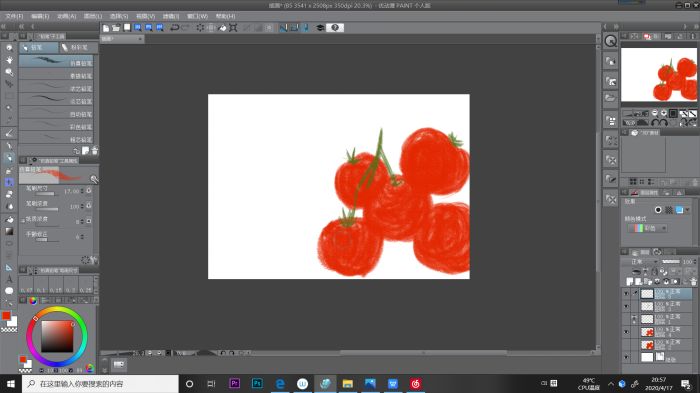Open the View (V) menu
This screenshot has height=393, width=700.
click(145, 17)
